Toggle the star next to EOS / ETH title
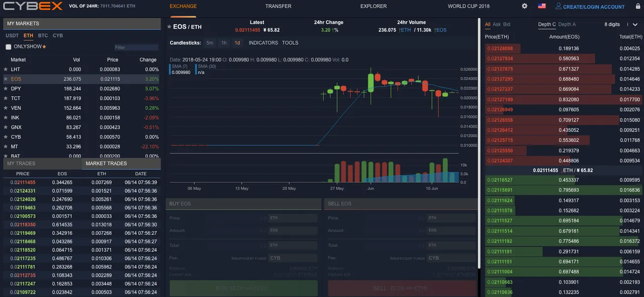The image size is (644, 297). (169, 27)
